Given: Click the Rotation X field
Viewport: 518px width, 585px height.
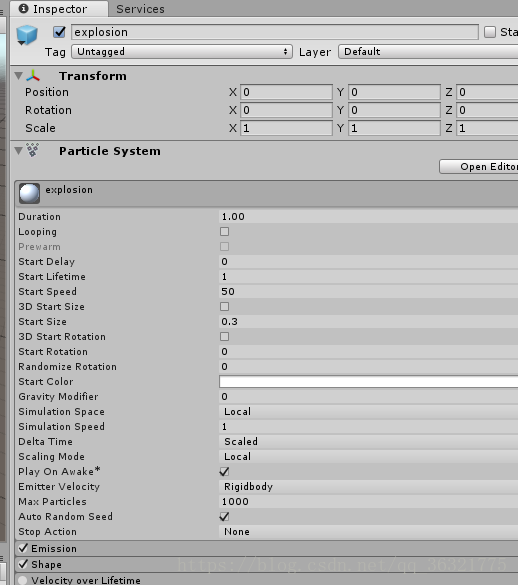Looking at the screenshot, I should [286, 110].
